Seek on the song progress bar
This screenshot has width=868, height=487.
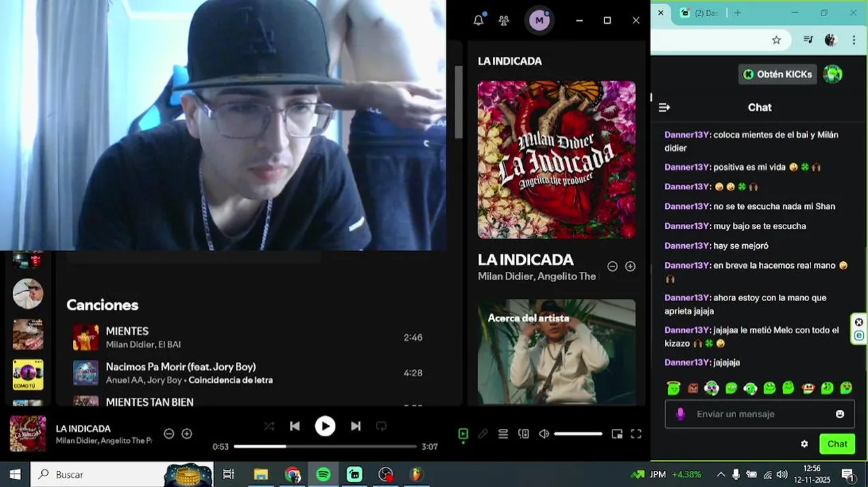[x=325, y=446]
